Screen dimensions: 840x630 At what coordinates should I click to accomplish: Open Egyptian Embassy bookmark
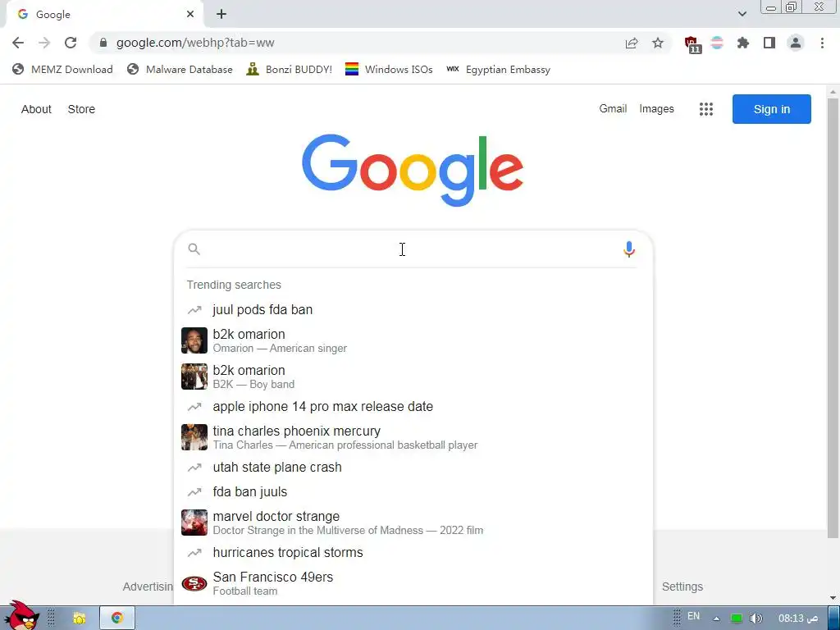point(498,69)
